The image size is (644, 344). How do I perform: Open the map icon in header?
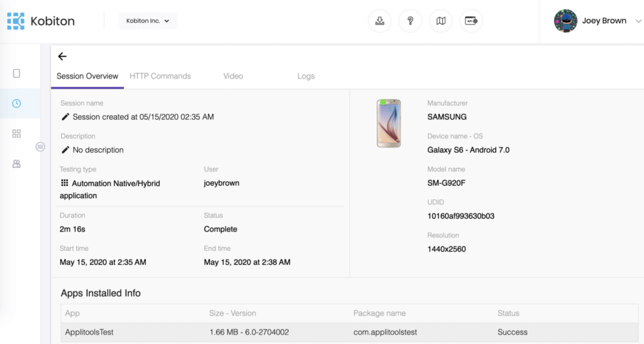[x=441, y=21]
